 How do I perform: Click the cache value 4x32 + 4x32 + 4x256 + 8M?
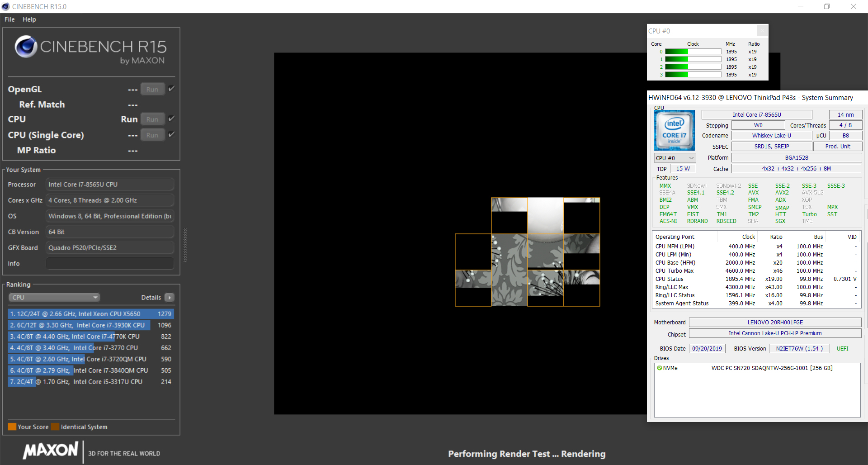(x=797, y=169)
